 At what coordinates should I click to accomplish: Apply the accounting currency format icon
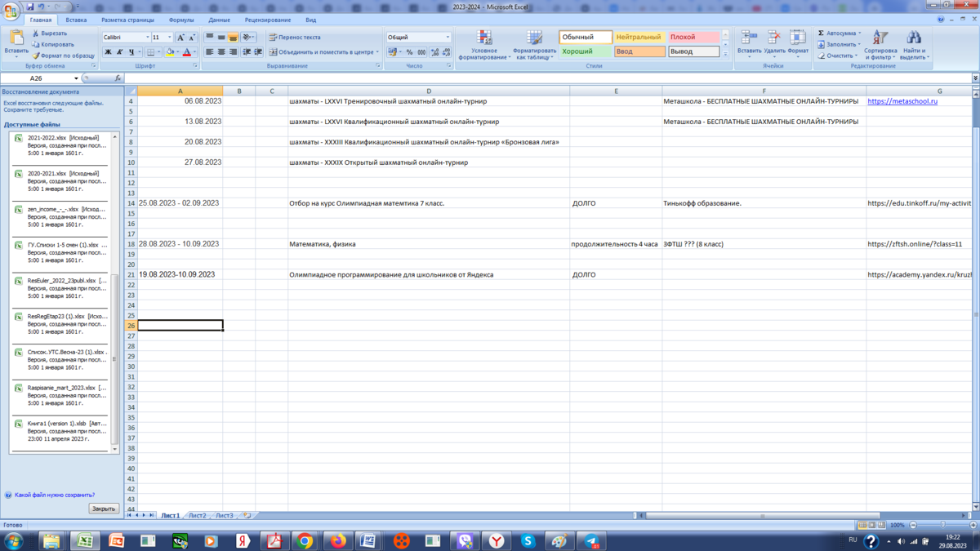pos(394,52)
